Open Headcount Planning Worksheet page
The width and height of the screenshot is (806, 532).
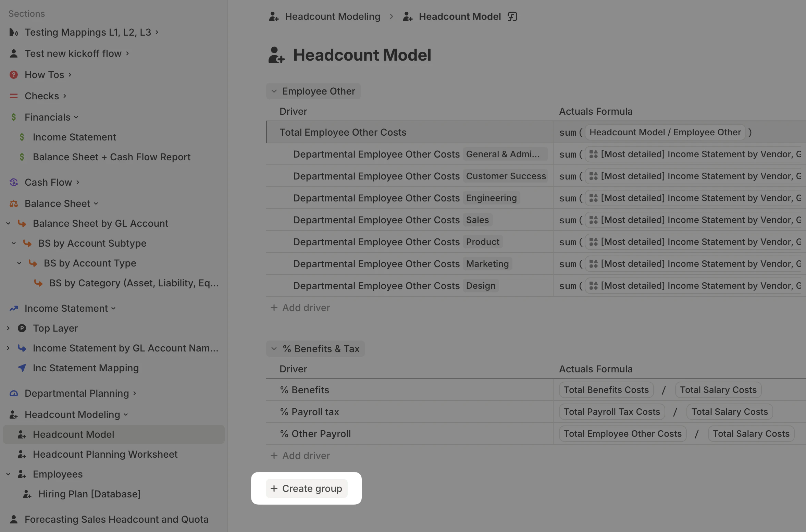105,454
